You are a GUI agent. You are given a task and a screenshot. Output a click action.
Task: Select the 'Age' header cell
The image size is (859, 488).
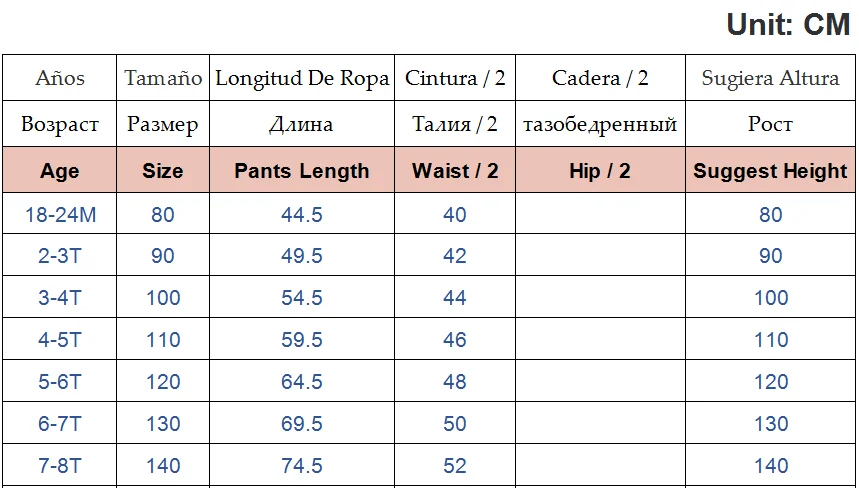[x=59, y=171]
